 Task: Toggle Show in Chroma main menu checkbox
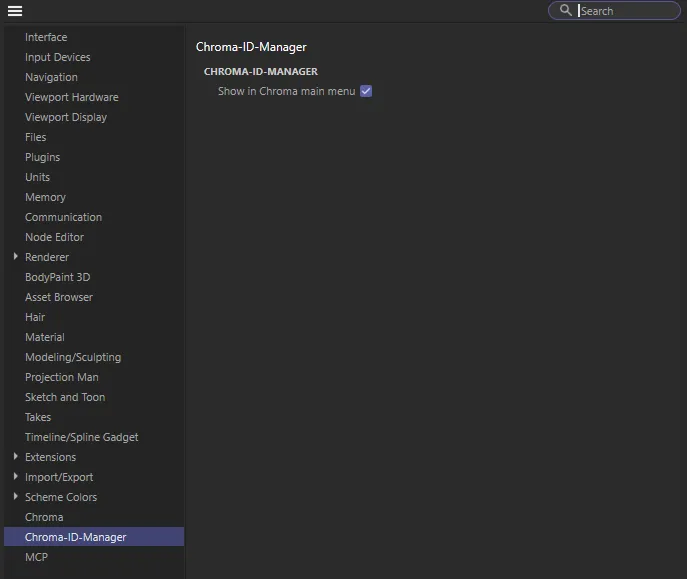pyautogui.click(x=366, y=91)
